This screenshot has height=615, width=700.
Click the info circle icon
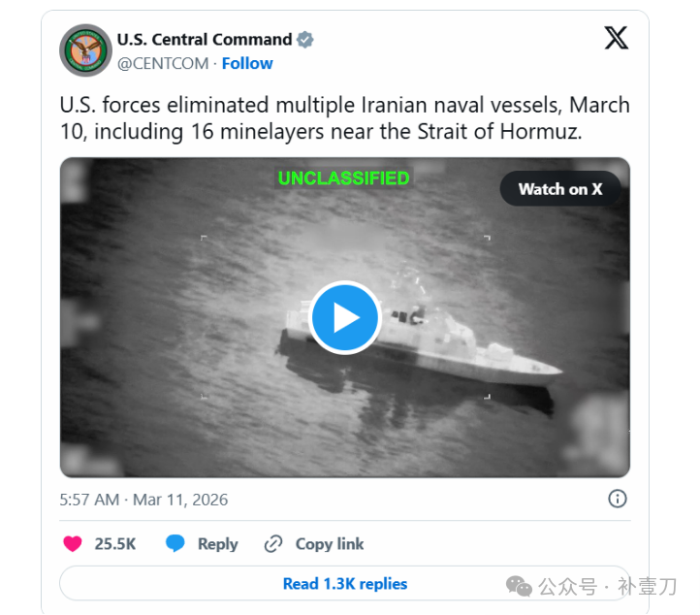click(618, 499)
